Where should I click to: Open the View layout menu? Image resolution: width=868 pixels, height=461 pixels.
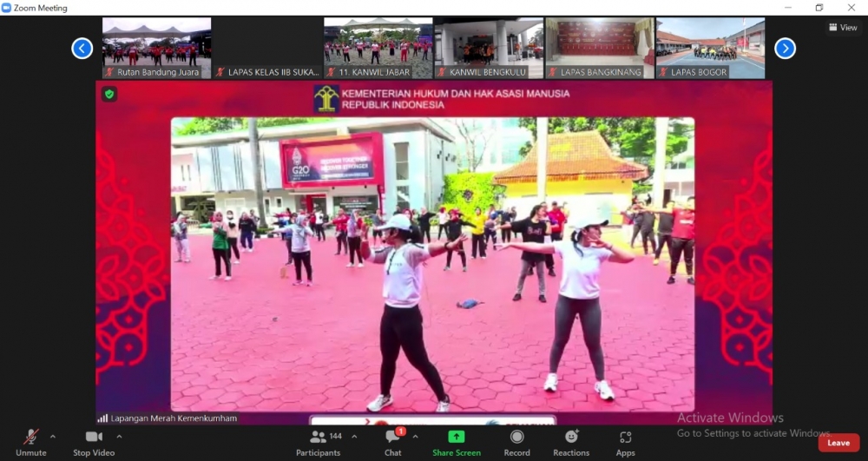843,27
